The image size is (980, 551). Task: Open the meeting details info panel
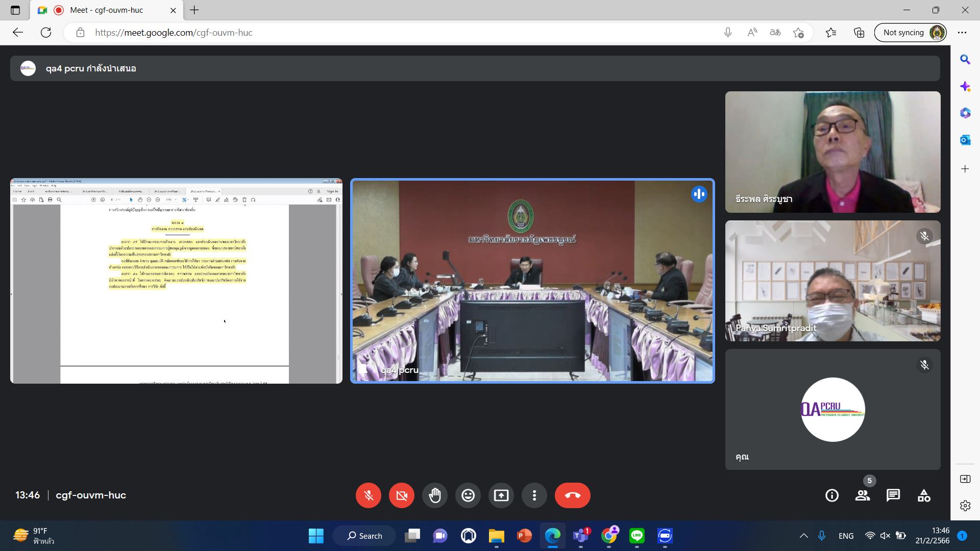click(x=832, y=495)
